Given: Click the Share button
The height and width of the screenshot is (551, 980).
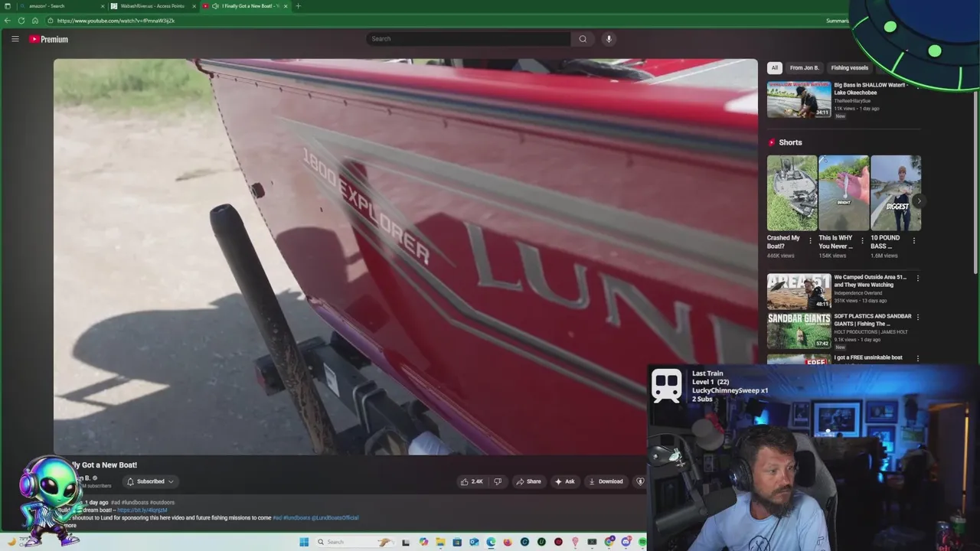Looking at the screenshot, I should click(x=528, y=481).
